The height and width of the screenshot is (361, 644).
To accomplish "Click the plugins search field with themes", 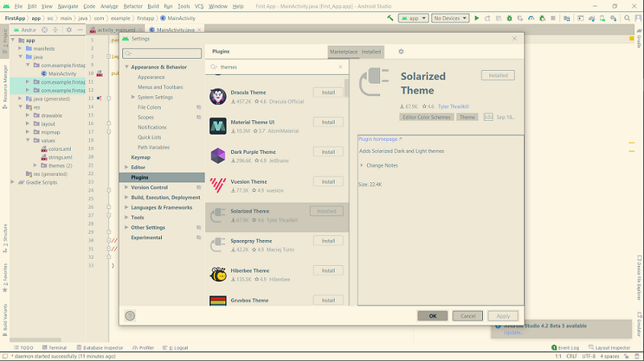I will pyautogui.click(x=276, y=67).
